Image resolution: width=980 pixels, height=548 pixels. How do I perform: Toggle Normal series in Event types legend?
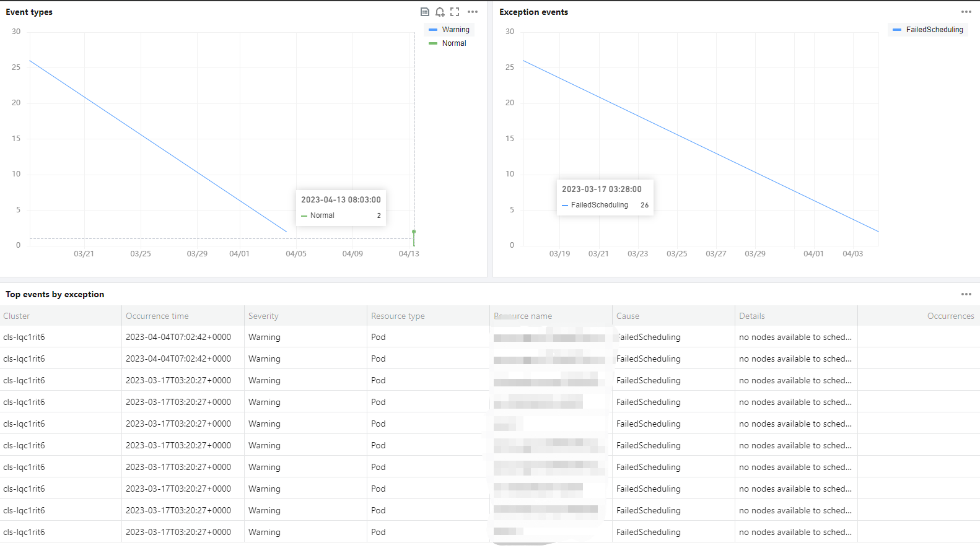pyautogui.click(x=447, y=43)
